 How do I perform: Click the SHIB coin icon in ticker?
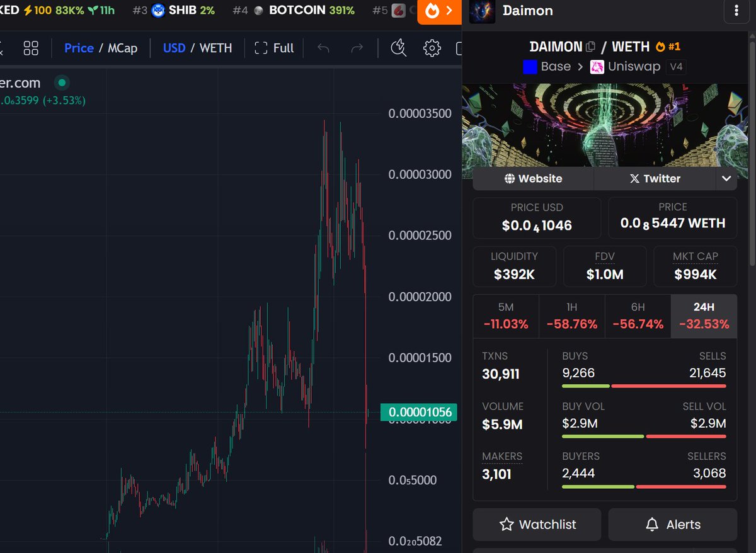[158, 10]
